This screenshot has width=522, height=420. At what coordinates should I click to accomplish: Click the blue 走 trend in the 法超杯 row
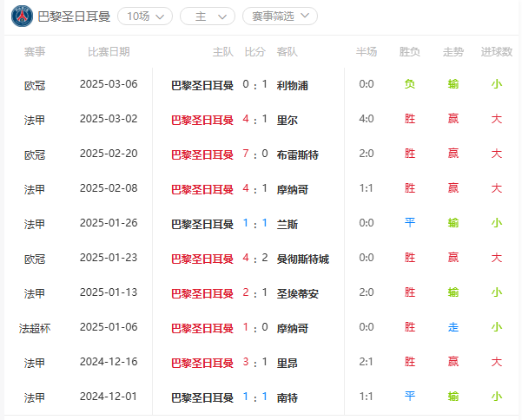point(453,327)
